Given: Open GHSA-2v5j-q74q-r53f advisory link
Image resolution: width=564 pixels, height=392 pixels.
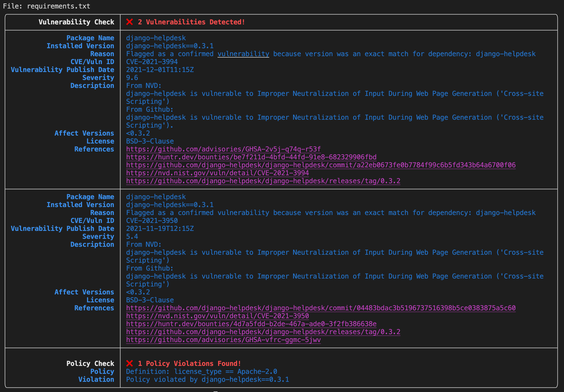Looking at the screenshot, I should (x=223, y=149).
